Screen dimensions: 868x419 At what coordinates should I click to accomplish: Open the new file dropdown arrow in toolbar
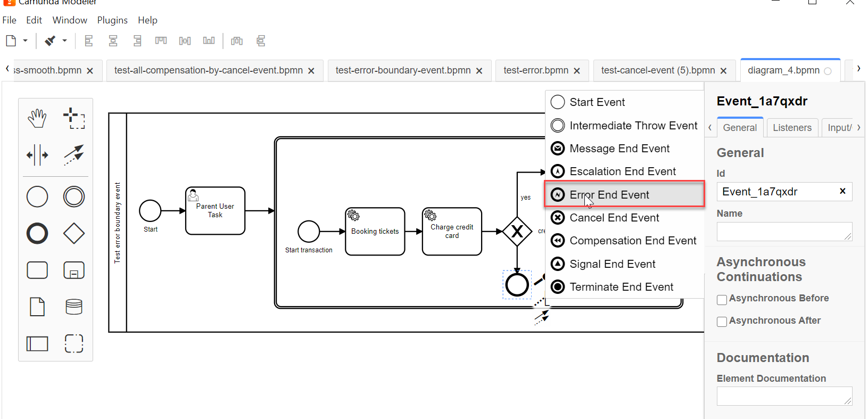(25, 40)
